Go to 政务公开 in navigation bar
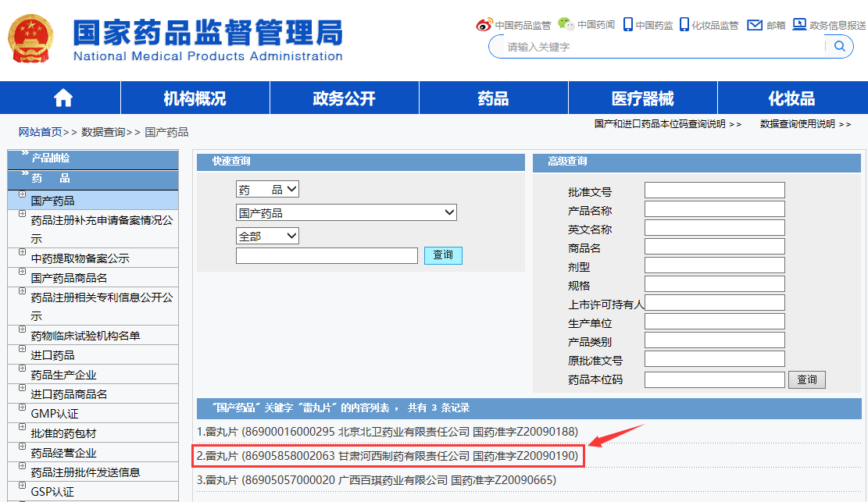Screen dimensions: 868x502 (344, 98)
